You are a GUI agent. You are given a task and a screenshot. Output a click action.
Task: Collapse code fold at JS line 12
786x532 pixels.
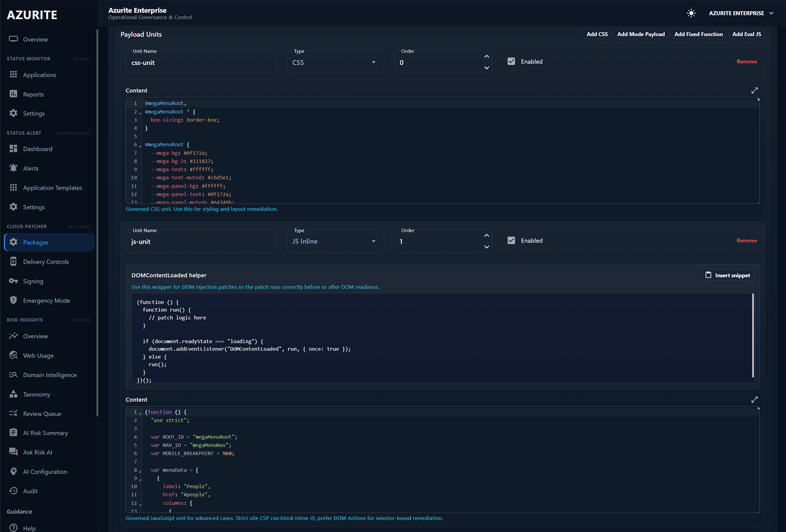(140, 505)
